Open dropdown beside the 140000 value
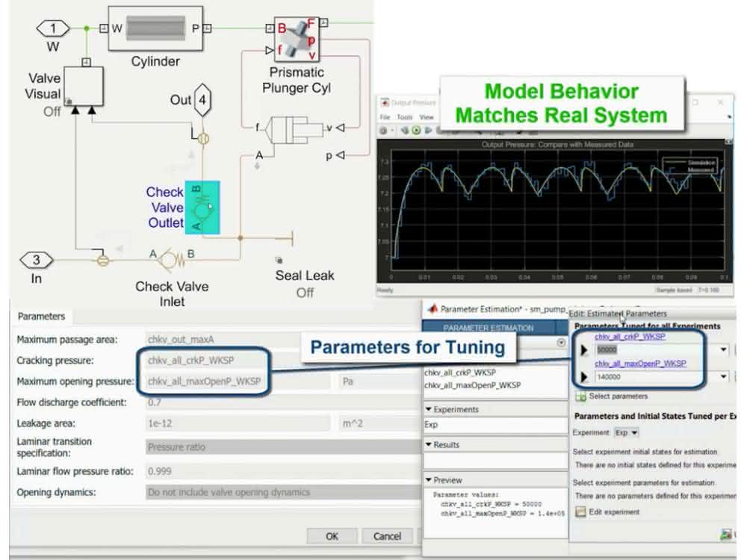This screenshot has height=560, width=747. click(x=724, y=376)
